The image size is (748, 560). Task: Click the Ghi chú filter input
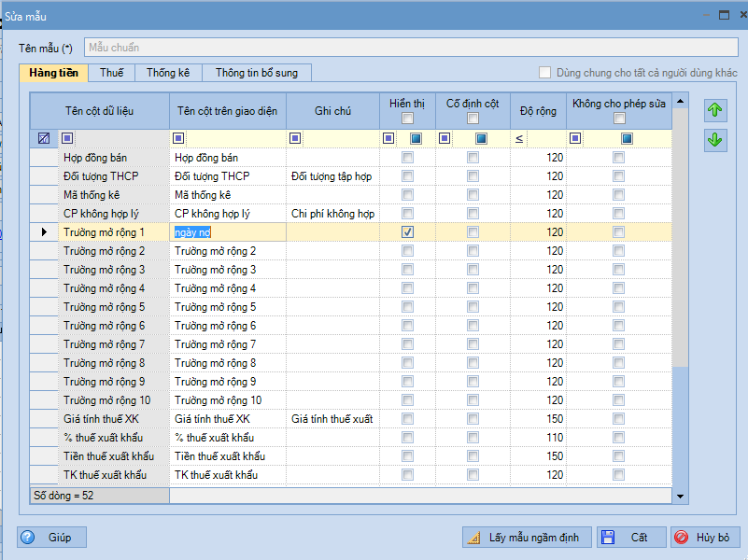[340, 139]
